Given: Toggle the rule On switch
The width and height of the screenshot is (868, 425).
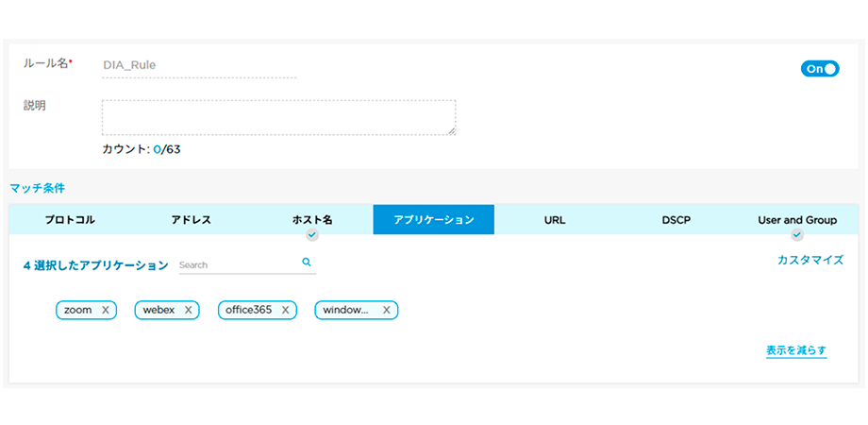Looking at the screenshot, I should pyautogui.click(x=819, y=69).
